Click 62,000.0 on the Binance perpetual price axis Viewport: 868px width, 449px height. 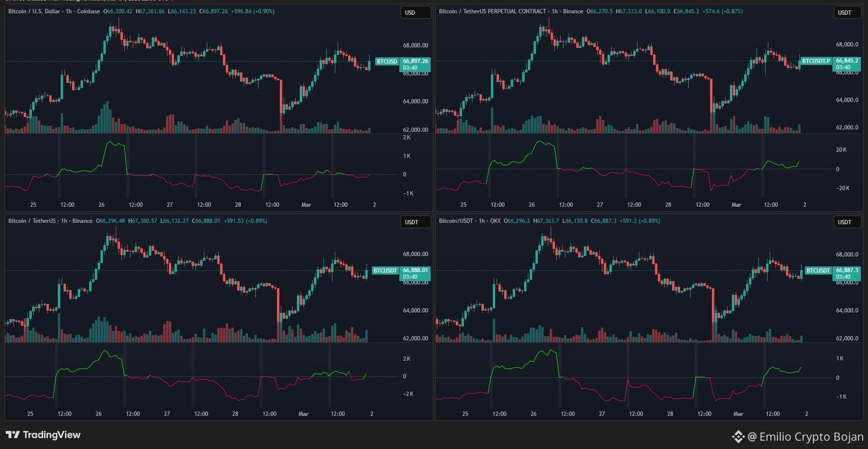pos(847,128)
